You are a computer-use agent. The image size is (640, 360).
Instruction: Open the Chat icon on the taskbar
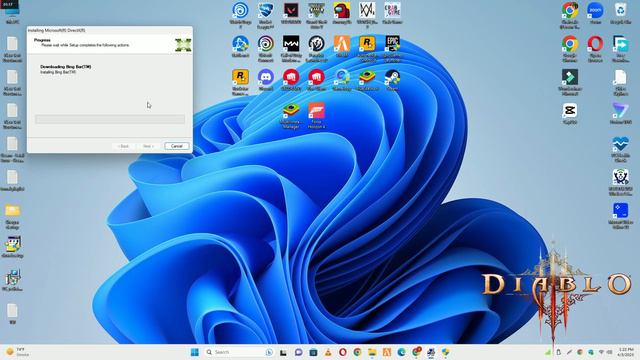[298, 352]
